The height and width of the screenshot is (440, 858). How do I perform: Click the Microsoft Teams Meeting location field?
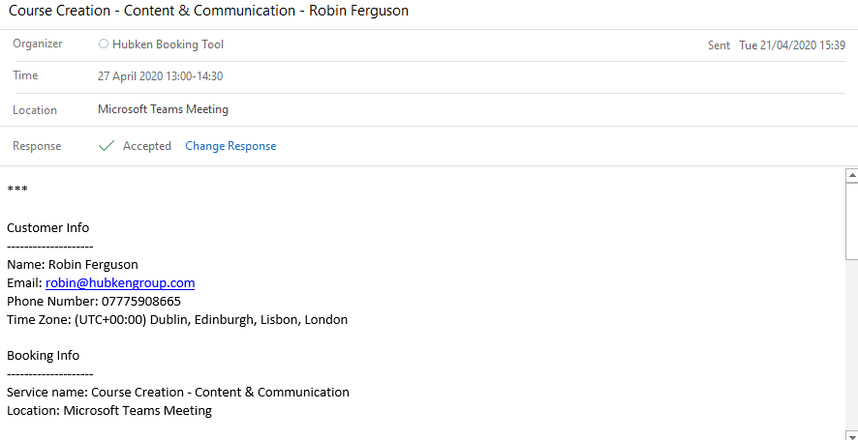[163, 109]
